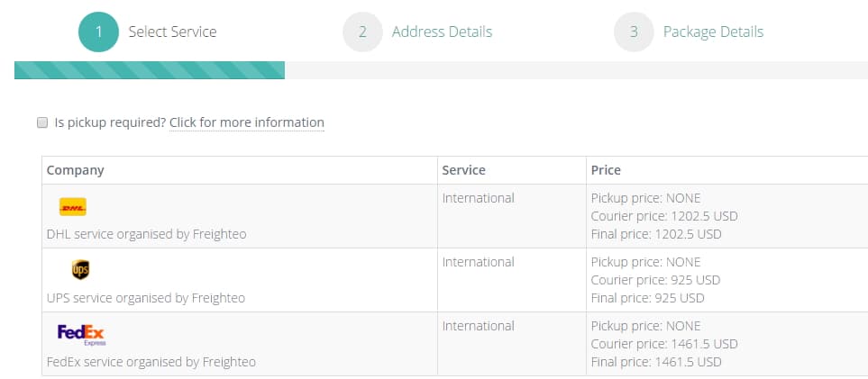
Task: Click step 2 circle icon
Action: coord(362,32)
